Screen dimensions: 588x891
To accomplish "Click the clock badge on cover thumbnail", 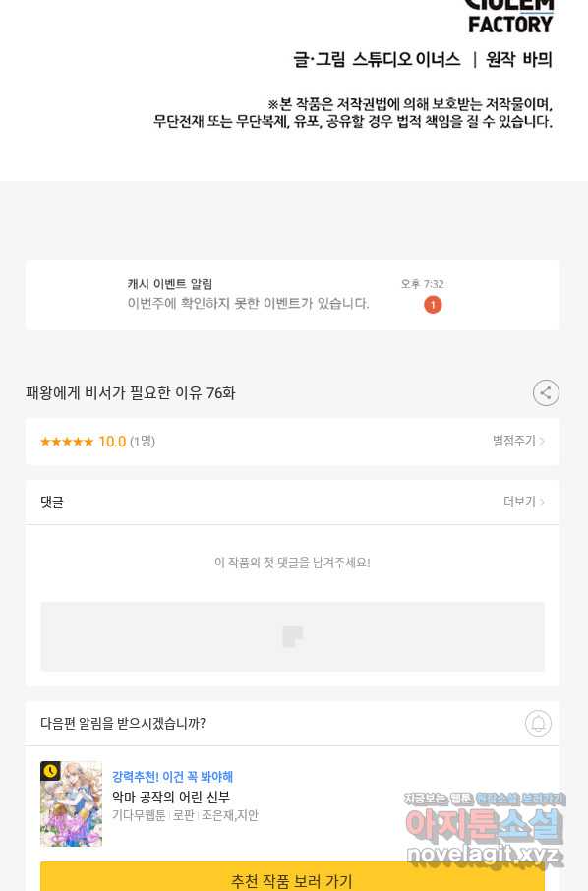I will [x=50, y=771].
